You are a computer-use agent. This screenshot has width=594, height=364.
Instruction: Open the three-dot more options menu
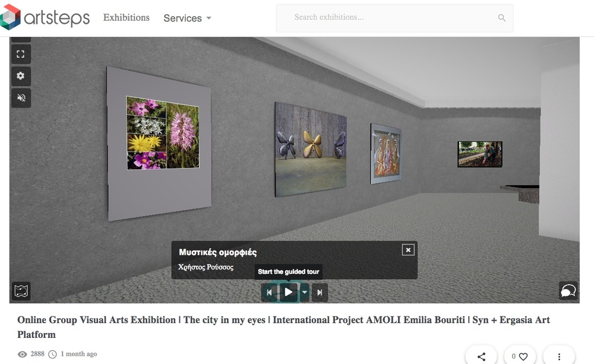559,356
